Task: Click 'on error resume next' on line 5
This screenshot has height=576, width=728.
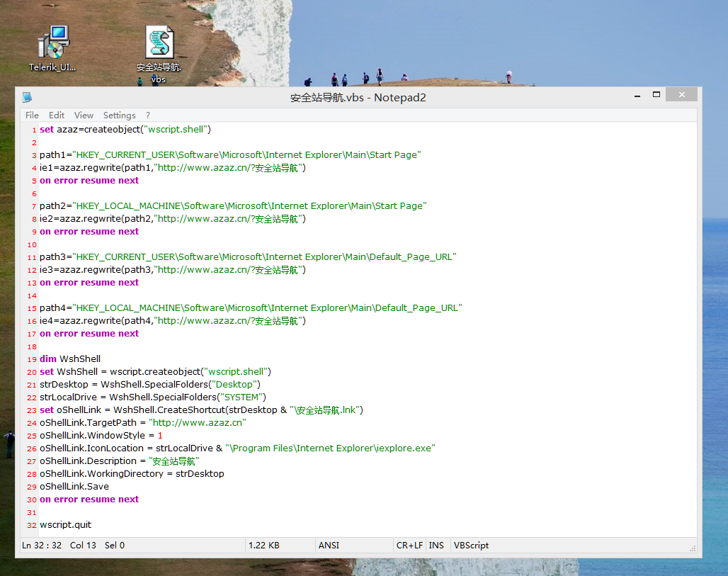Action: point(89,181)
